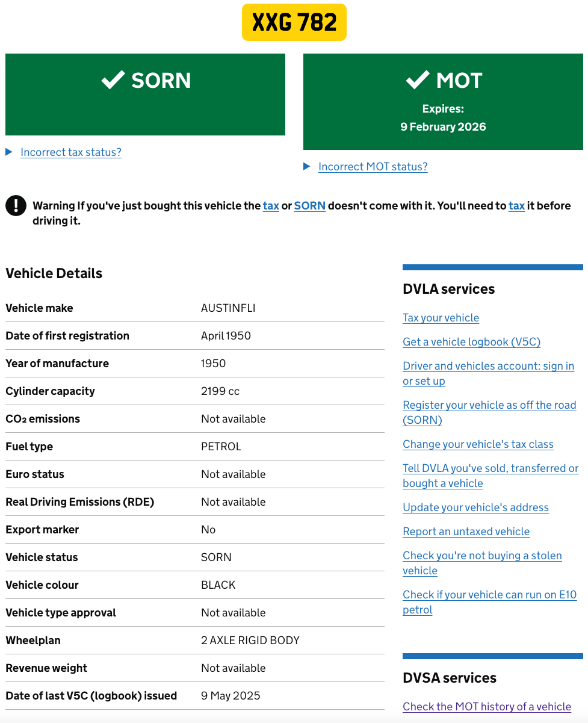
Task: Select Change your vehicle's tax class
Action: (478, 444)
